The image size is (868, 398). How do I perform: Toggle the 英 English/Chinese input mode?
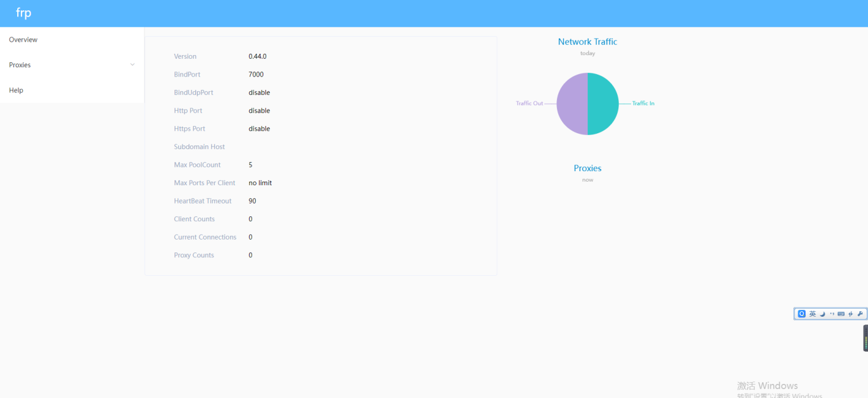click(x=812, y=314)
